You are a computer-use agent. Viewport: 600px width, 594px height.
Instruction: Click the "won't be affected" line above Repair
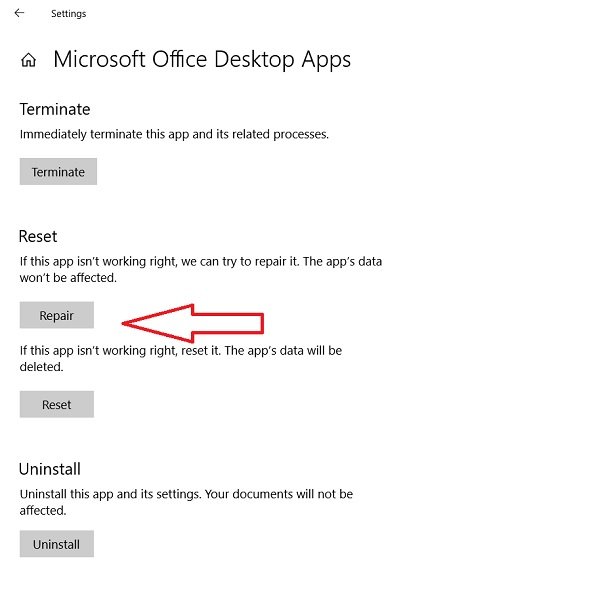[x=68, y=277]
